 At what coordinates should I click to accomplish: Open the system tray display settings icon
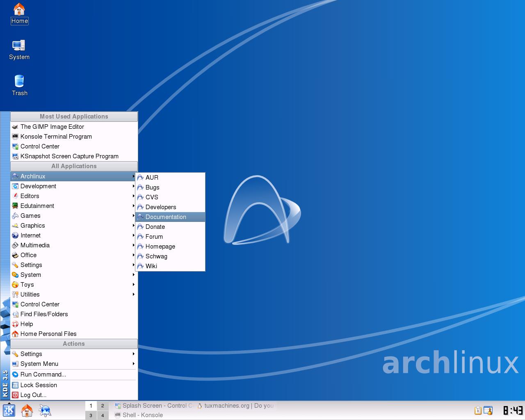(x=488, y=411)
